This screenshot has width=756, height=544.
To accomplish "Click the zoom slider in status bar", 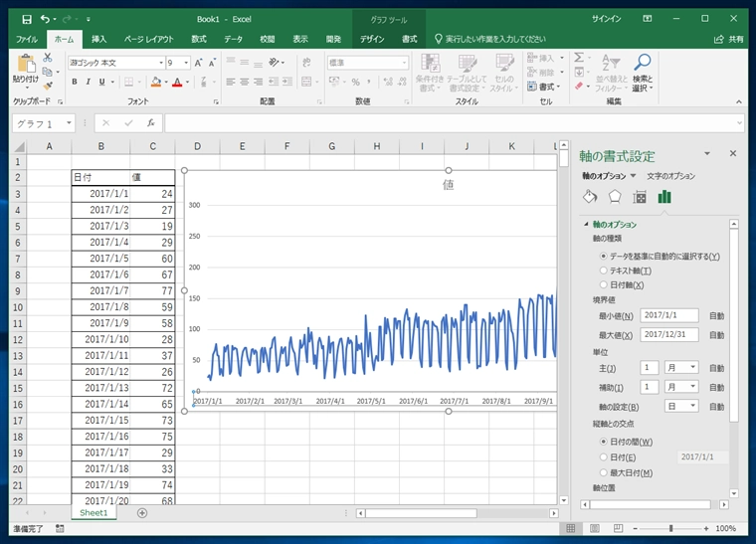I will click(x=671, y=528).
